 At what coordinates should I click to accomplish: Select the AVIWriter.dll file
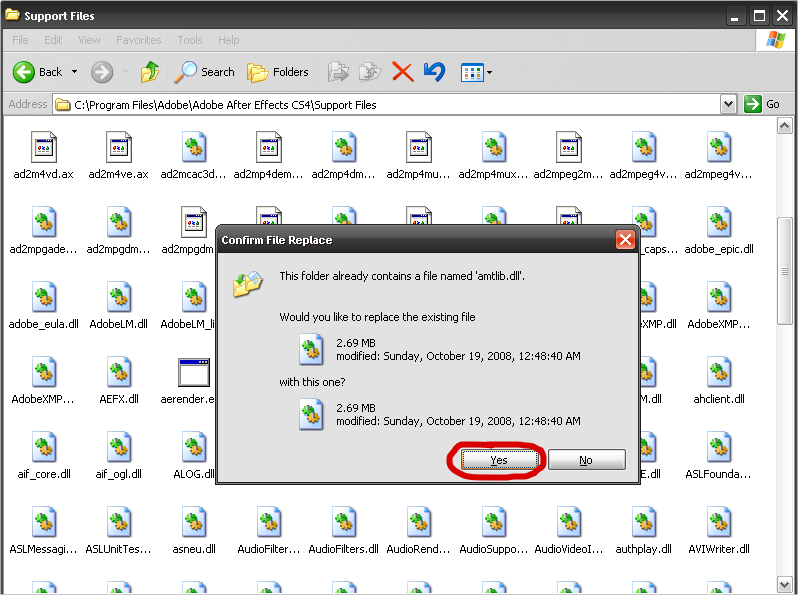coord(719,530)
